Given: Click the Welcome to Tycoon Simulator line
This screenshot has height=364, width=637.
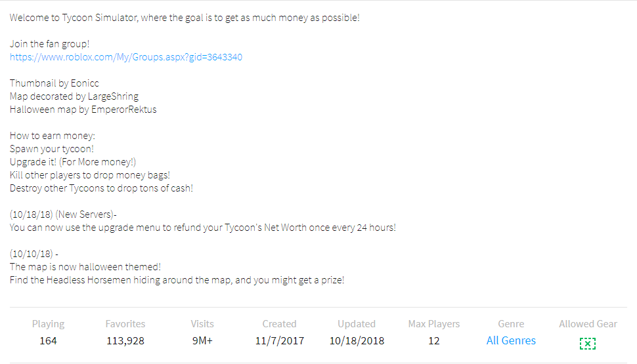Looking at the screenshot, I should pos(185,18).
